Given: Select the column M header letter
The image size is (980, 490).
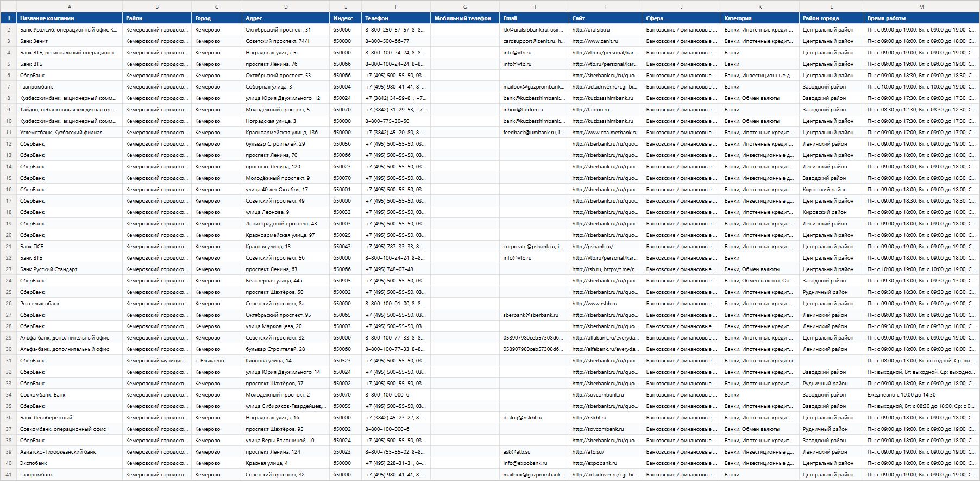Looking at the screenshot, I should [921, 7].
